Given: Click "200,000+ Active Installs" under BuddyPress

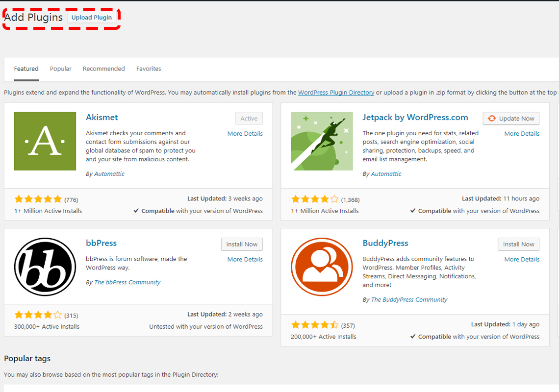Looking at the screenshot, I should [323, 337].
